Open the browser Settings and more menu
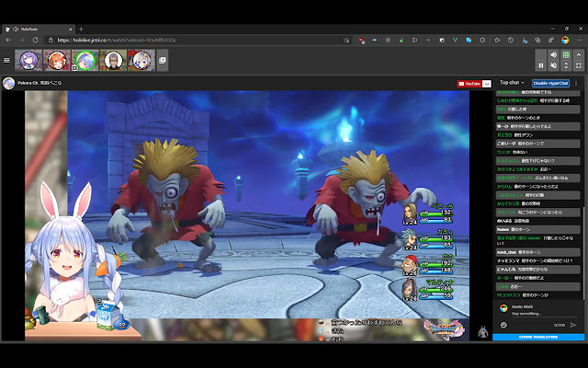Viewport: 588px width, 368px height. pyautogui.click(x=579, y=40)
